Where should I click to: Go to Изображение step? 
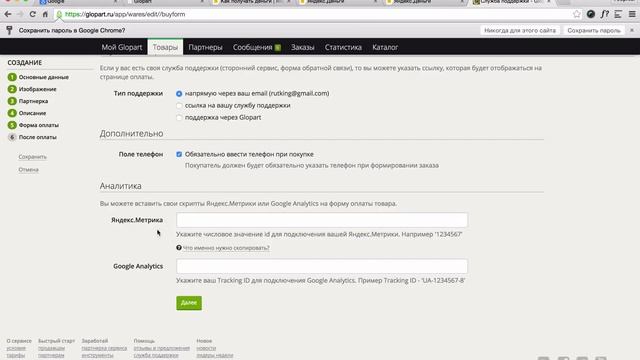(38, 89)
